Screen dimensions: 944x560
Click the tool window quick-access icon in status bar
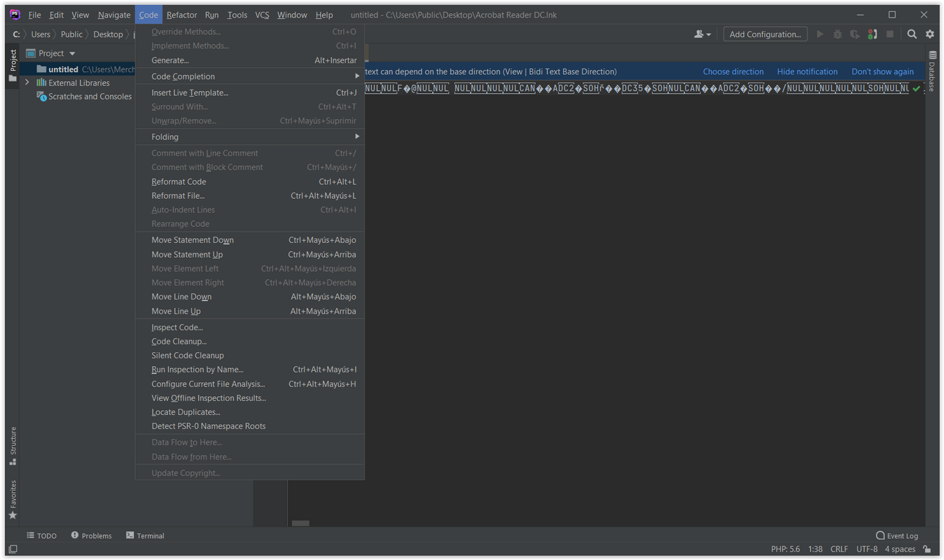[x=13, y=549]
